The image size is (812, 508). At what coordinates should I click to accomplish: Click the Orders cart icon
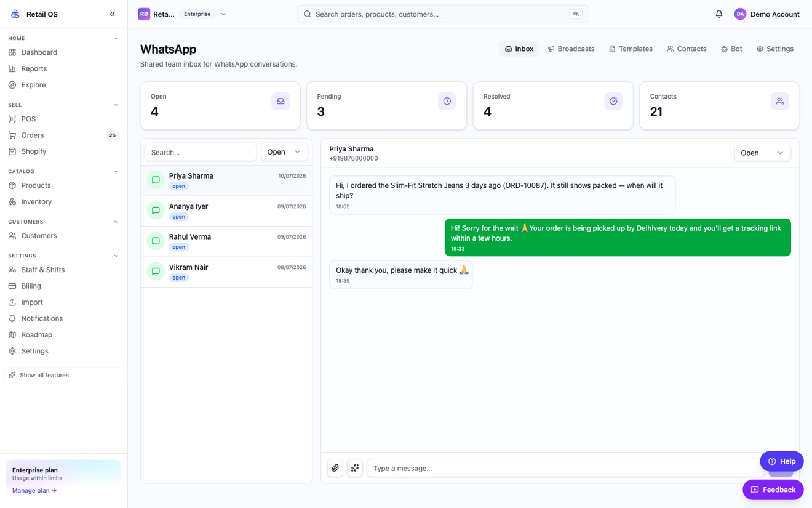pos(12,135)
